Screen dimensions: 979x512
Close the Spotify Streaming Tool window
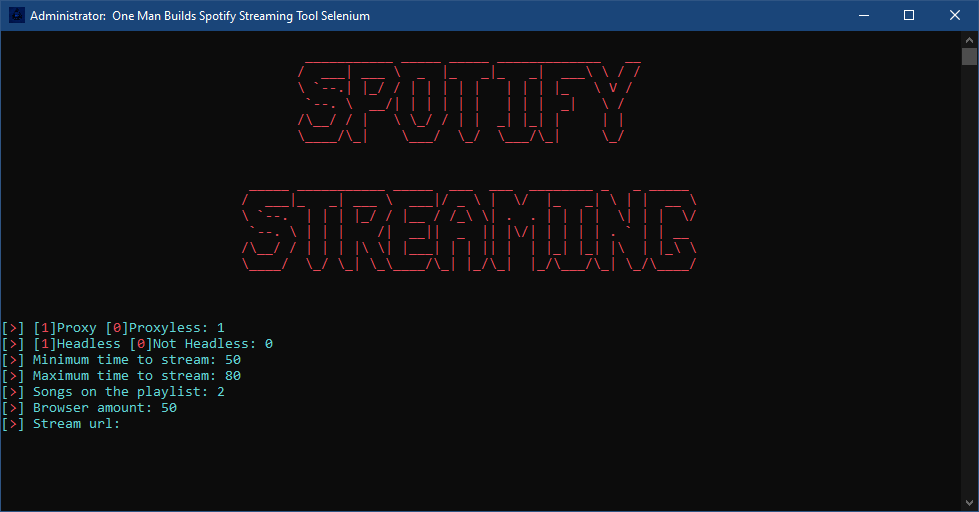(955, 16)
